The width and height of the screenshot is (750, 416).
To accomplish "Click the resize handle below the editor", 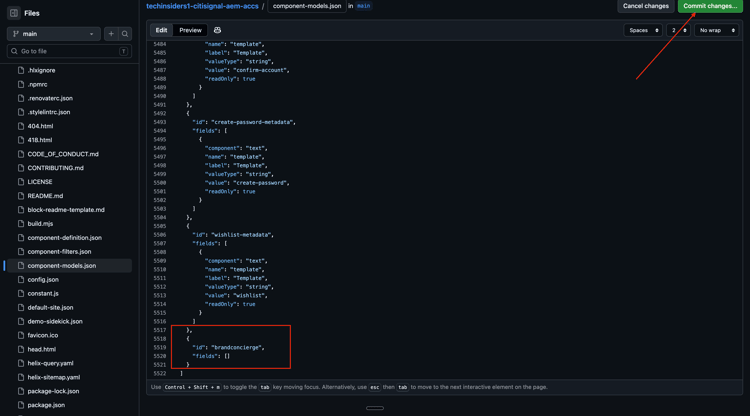I will tap(375, 408).
